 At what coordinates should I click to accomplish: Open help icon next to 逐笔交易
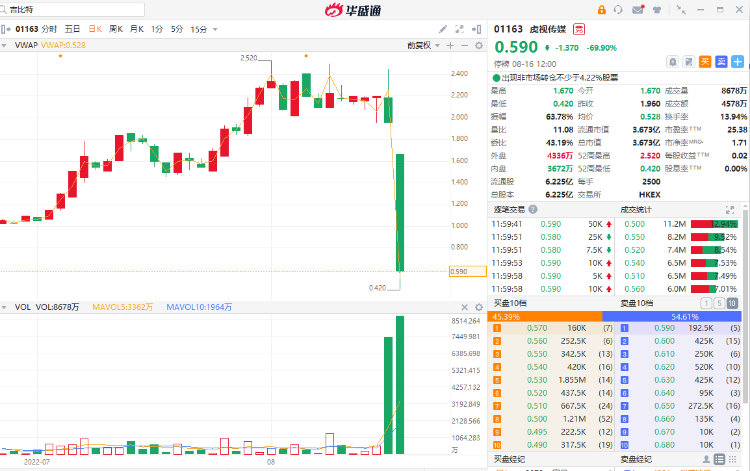point(533,209)
